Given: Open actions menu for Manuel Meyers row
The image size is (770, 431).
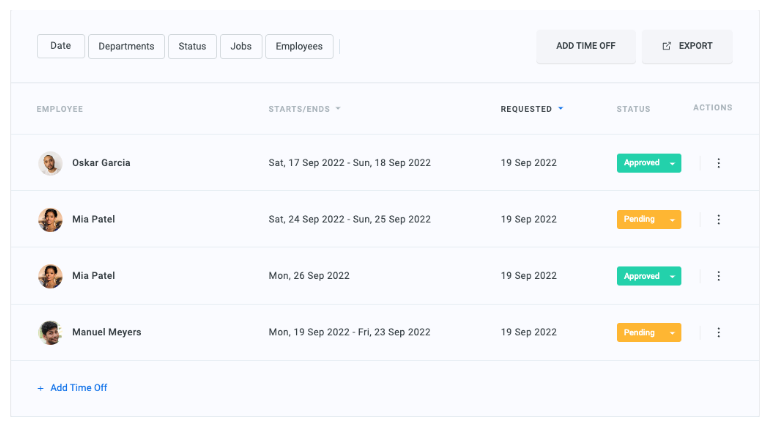Looking at the screenshot, I should click(x=718, y=333).
